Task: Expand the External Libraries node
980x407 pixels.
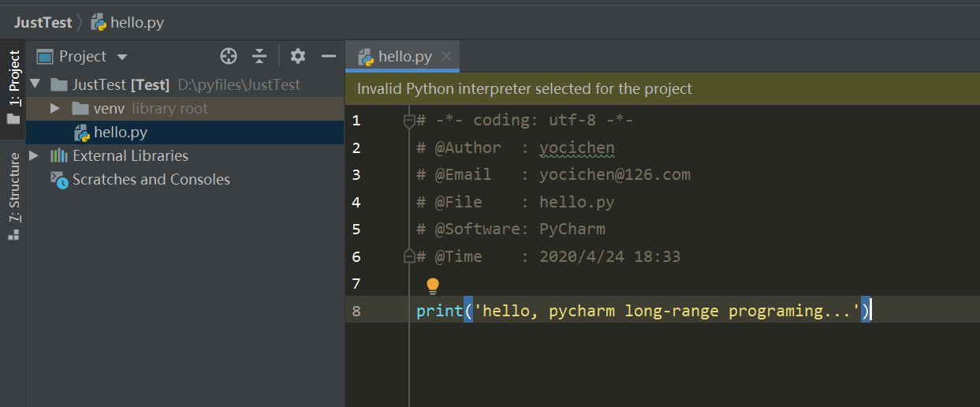Action: pyautogui.click(x=33, y=155)
